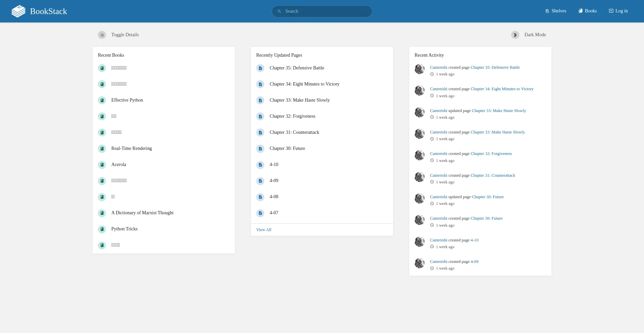Open Chapter 31: Counterattack link in Recent Activity

[x=493, y=175]
